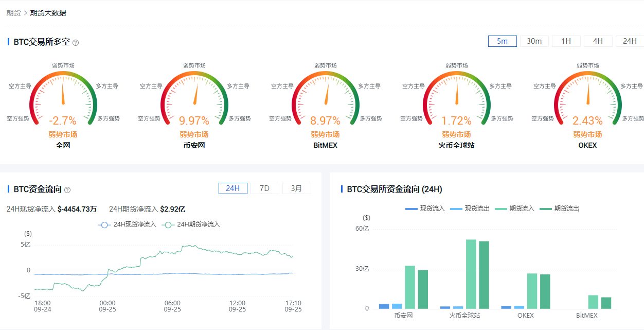Switch to the 30m interval
Viewport: 644px width, 330px height.
pos(534,41)
